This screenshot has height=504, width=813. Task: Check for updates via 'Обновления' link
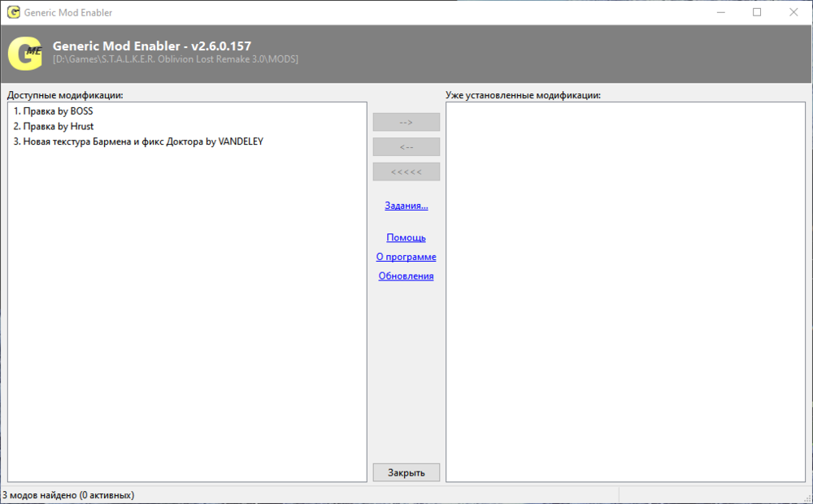tap(406, 276)
